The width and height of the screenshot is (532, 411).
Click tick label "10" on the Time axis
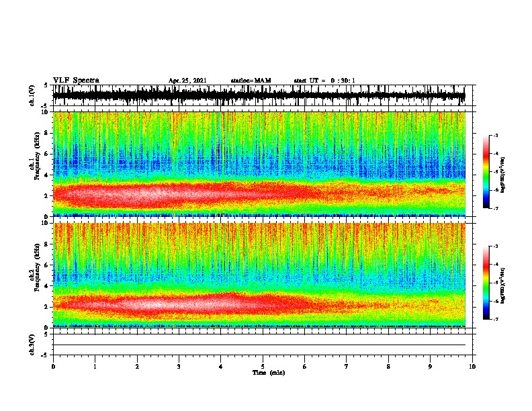[472, 367]
